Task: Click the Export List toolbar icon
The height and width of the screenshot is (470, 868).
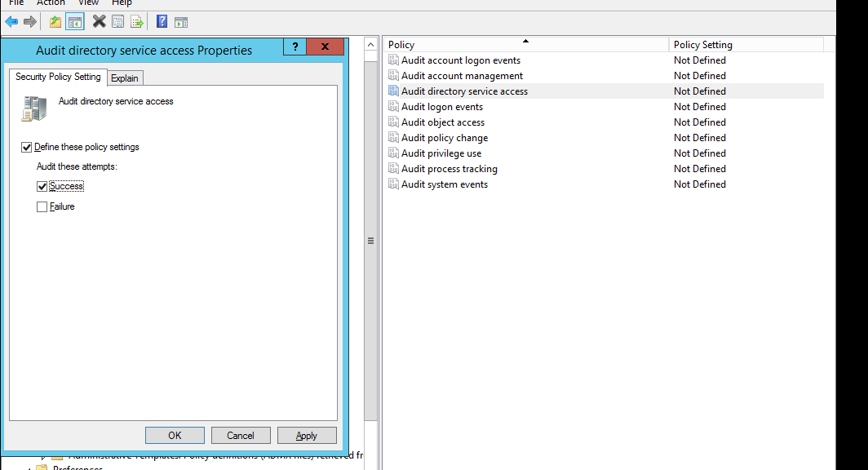Action: 137,22
